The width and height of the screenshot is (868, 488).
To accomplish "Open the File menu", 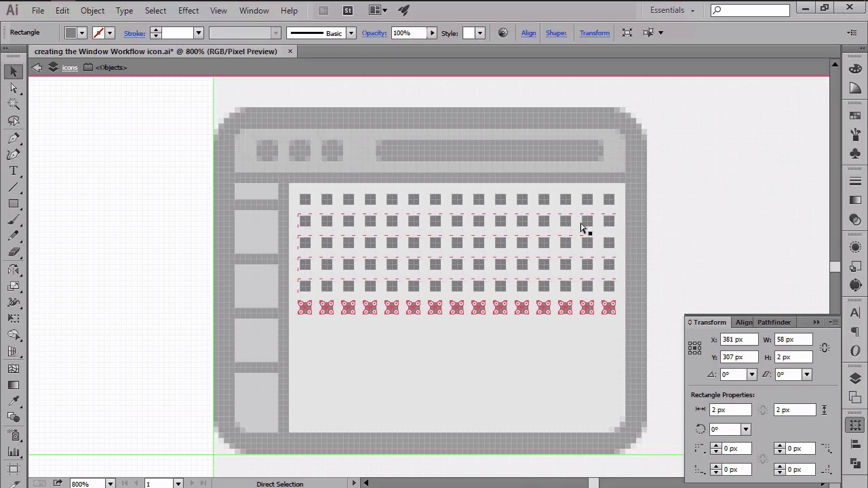I will pos(38,10).
